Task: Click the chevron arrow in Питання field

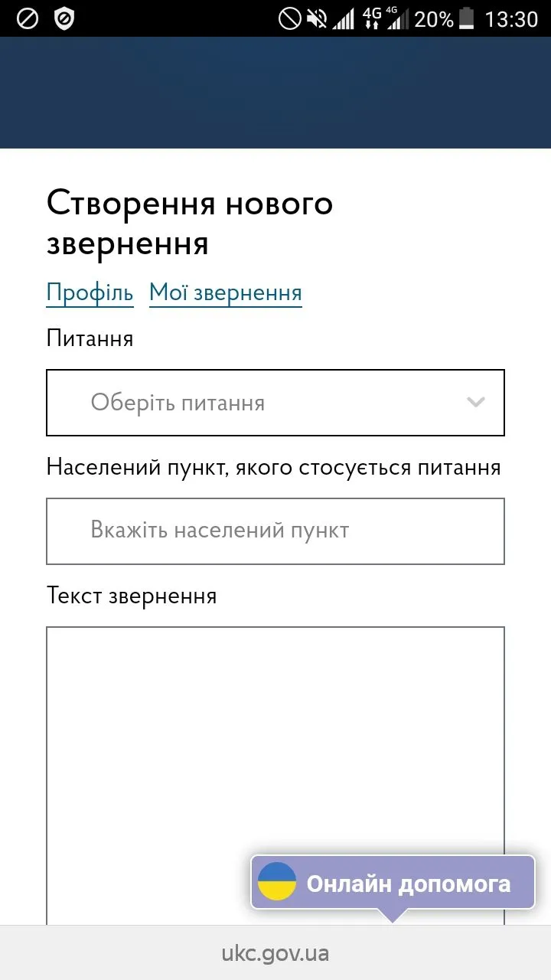Action: tap(476, 403)
